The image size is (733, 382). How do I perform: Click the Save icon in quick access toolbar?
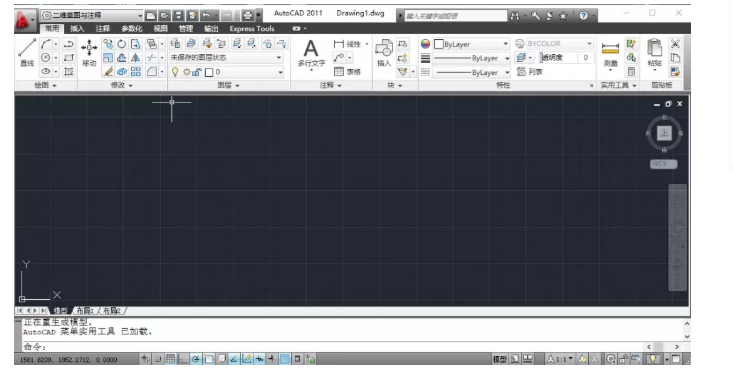(x=178, y=15)
